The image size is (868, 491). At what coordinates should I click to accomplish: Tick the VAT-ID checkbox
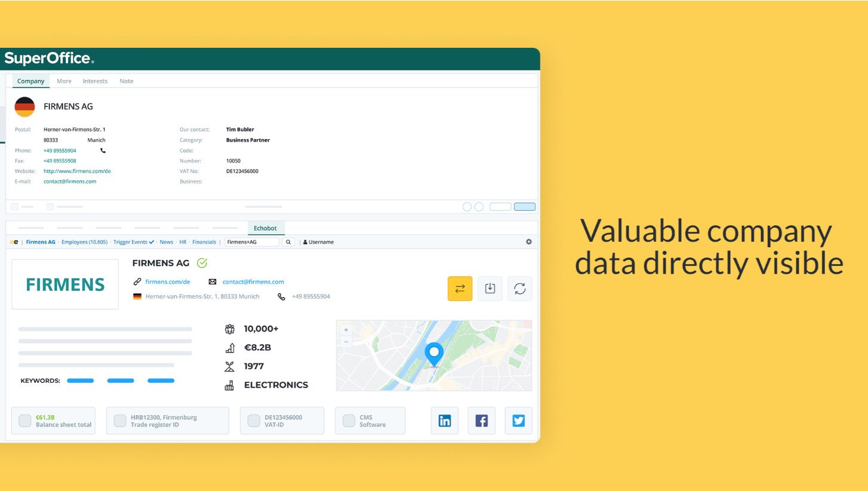pos(254,421)
